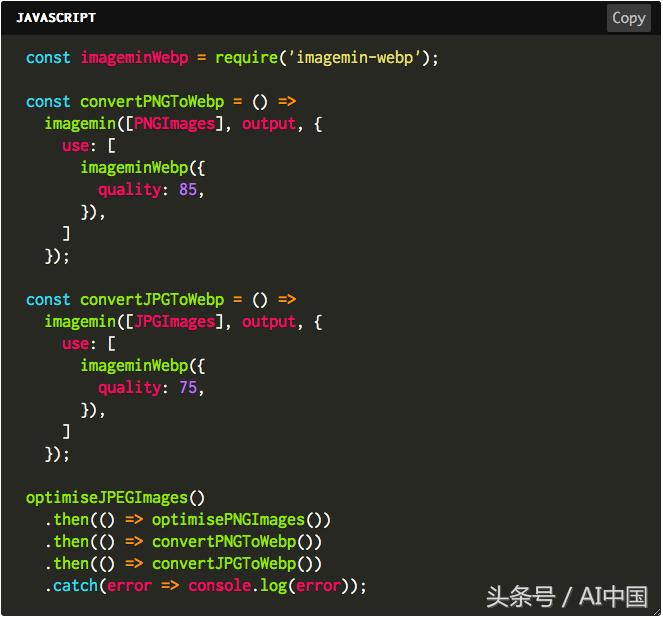Image resolution: width=663 pixels, height=617 pixels.
Task: Click the imageminWebp variable in the first line
Action: [134, 58]
